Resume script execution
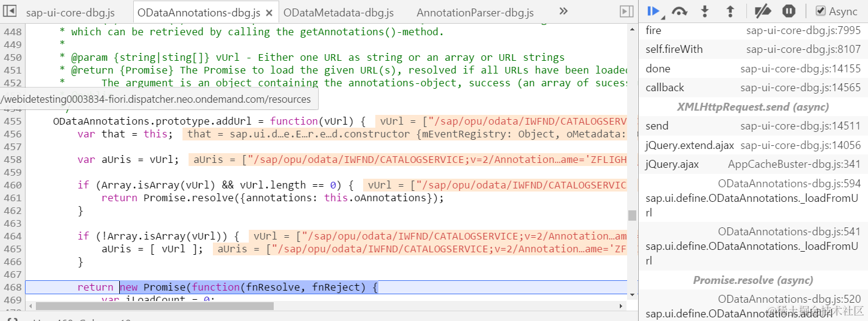Screen dimensions: 868x321 (655, 11)
